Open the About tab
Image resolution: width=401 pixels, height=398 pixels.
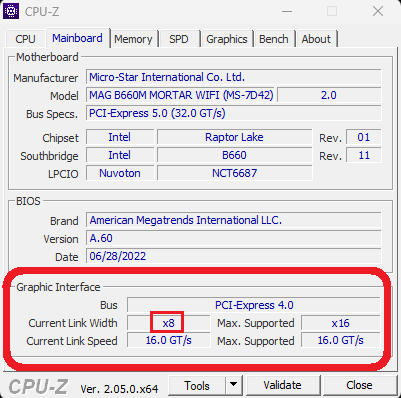(316, 39)
